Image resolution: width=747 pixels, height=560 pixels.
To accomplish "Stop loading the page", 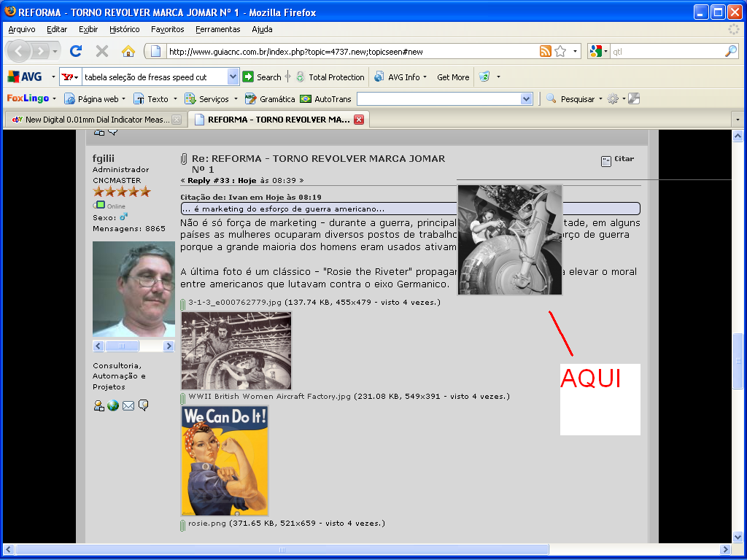I will (x=101, y=51).
